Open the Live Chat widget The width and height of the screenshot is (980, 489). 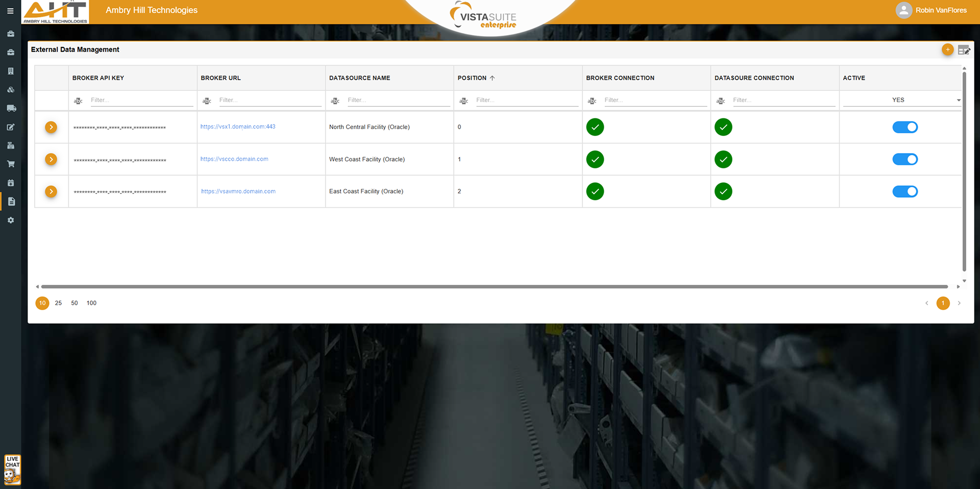tap(12, 469)
